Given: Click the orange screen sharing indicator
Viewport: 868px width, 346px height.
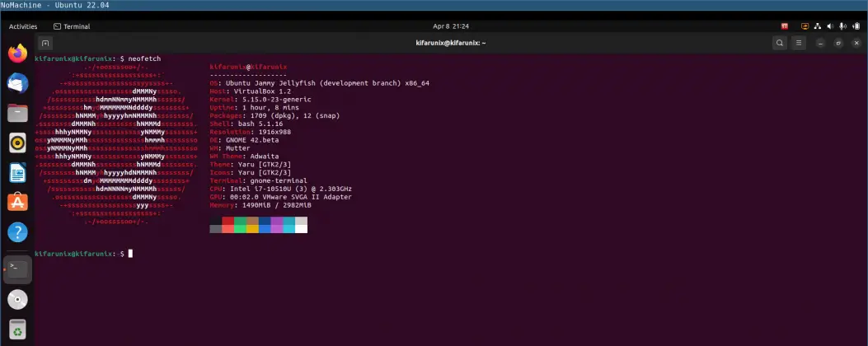Looking at the screenshot, I should 805,26.
